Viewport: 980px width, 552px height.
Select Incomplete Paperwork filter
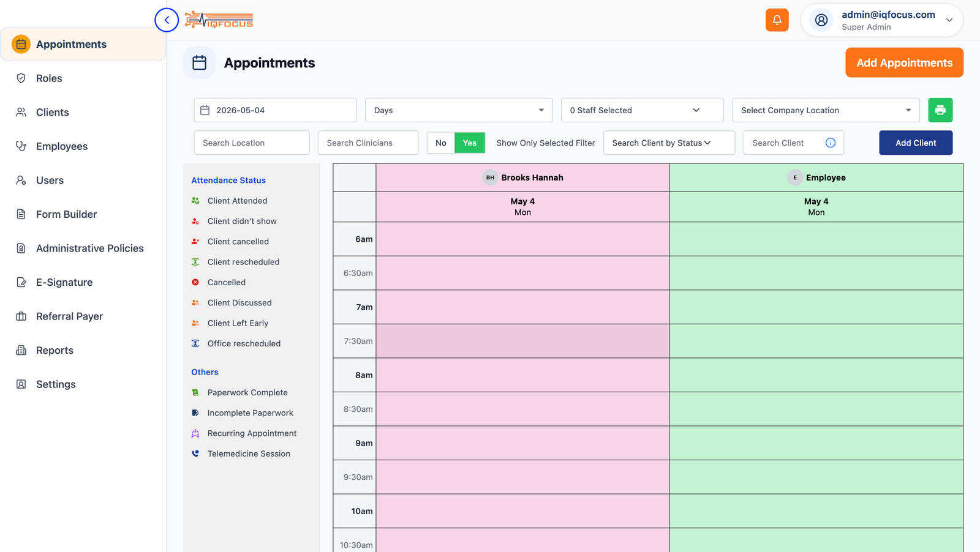point(250,413)
